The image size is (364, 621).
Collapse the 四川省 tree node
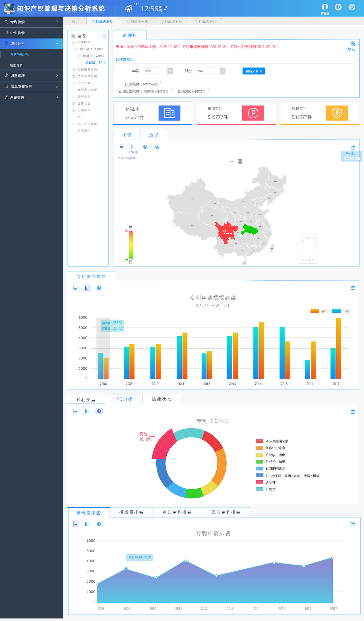click(x=76, y=49)
